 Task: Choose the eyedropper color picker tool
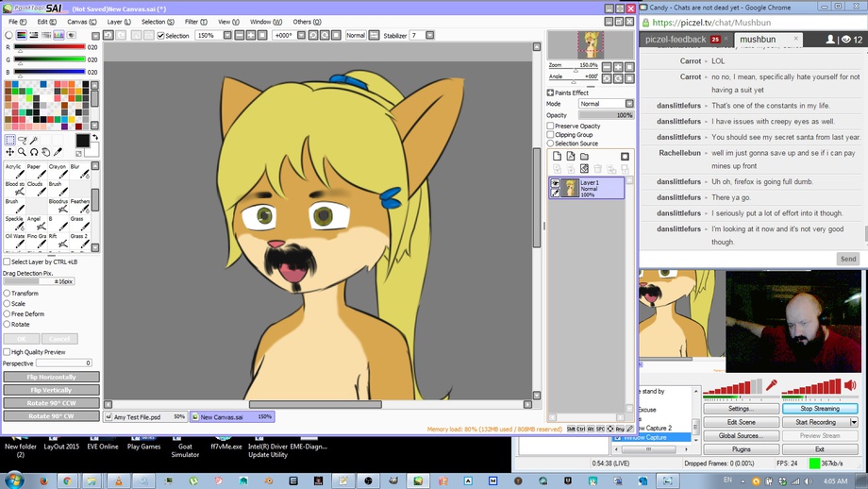(58, 152)
